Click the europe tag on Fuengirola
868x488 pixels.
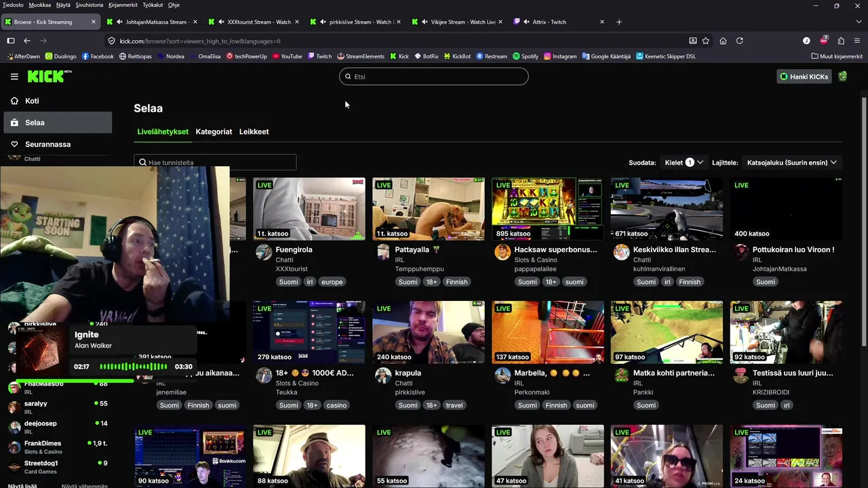pos(332,282)
